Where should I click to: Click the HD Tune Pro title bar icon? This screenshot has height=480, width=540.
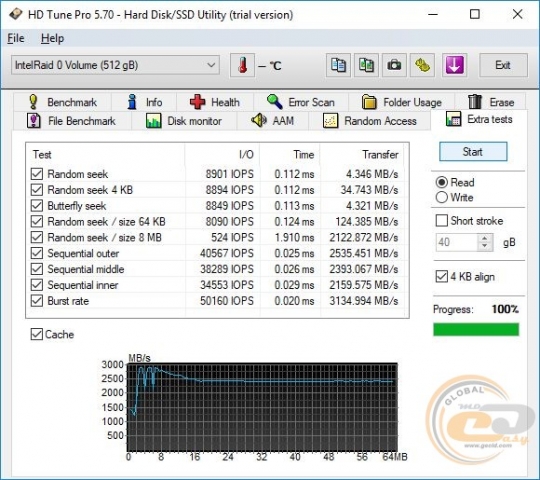point(15,14)
